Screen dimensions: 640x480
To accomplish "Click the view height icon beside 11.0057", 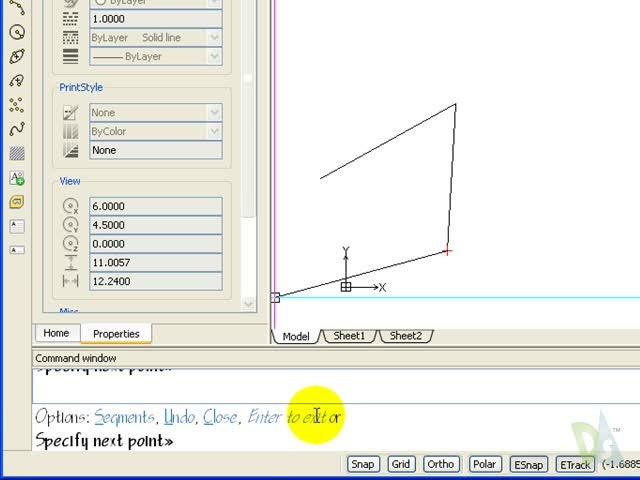I will 71,262.
